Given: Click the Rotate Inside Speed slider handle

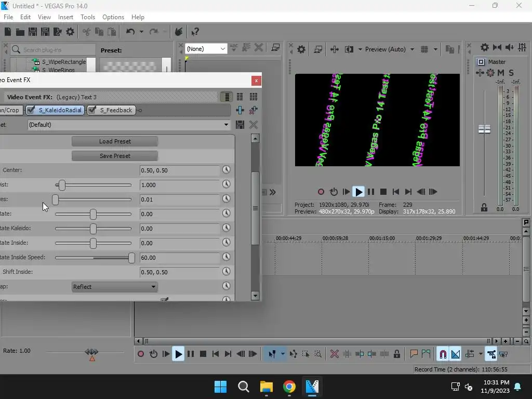Looking at the screenshot, I should click(x=131, y=258).
